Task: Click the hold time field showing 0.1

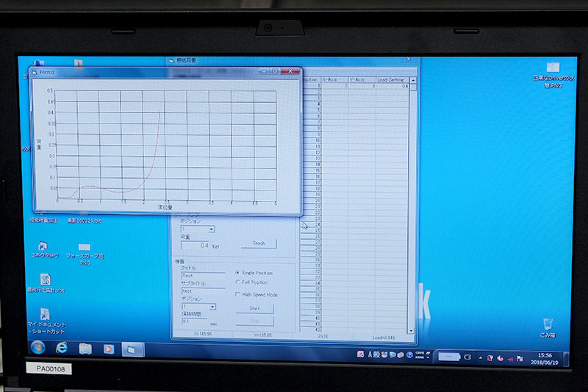Action: [194, 321]
